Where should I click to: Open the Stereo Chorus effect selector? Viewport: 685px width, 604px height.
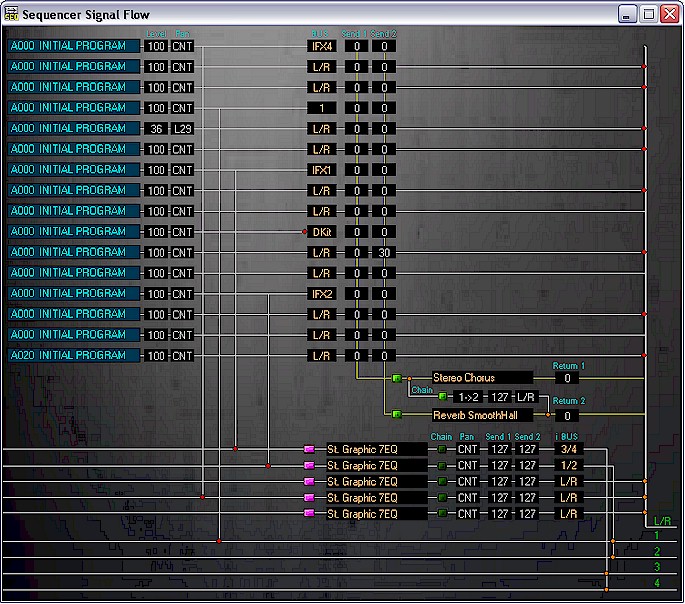click(x=482, y=378)
